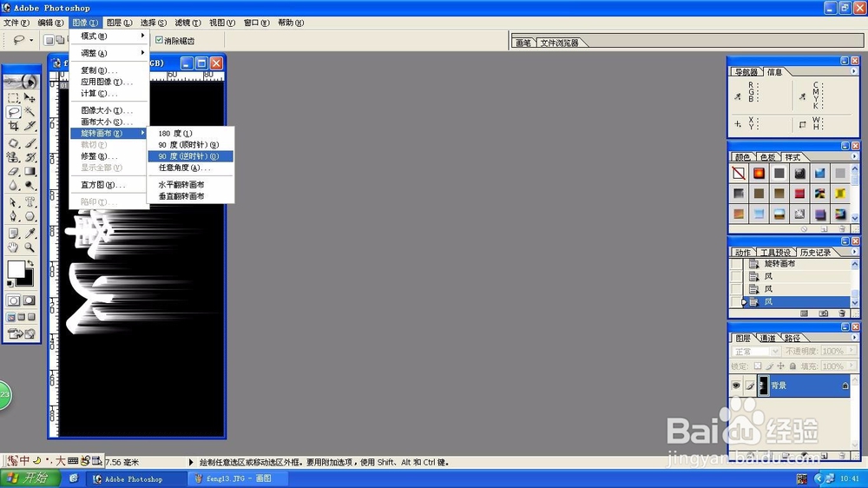Viewport: 868px width, 488px height.
Task: Click the background color swatch
Action: pyautogui.click(x=28, y=279)
